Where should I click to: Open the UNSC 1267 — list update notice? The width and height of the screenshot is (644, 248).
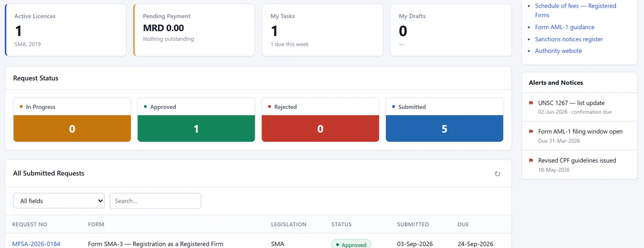(x=579, y=107)
